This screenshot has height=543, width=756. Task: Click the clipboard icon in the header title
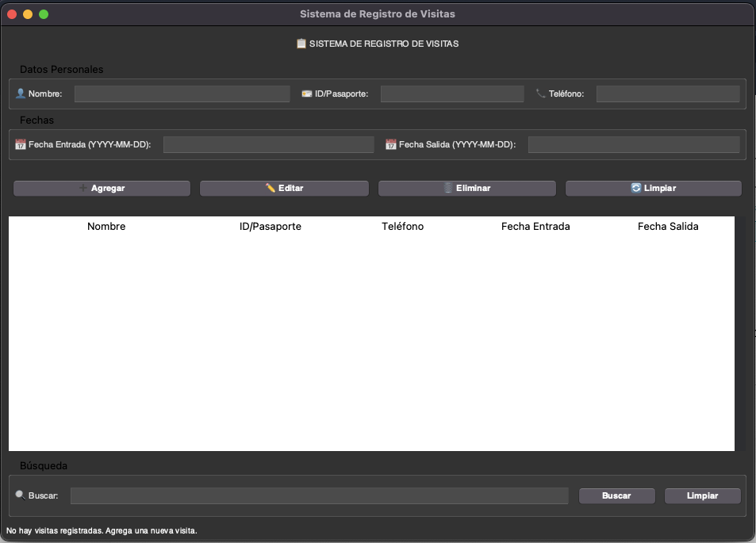point(301,44)
